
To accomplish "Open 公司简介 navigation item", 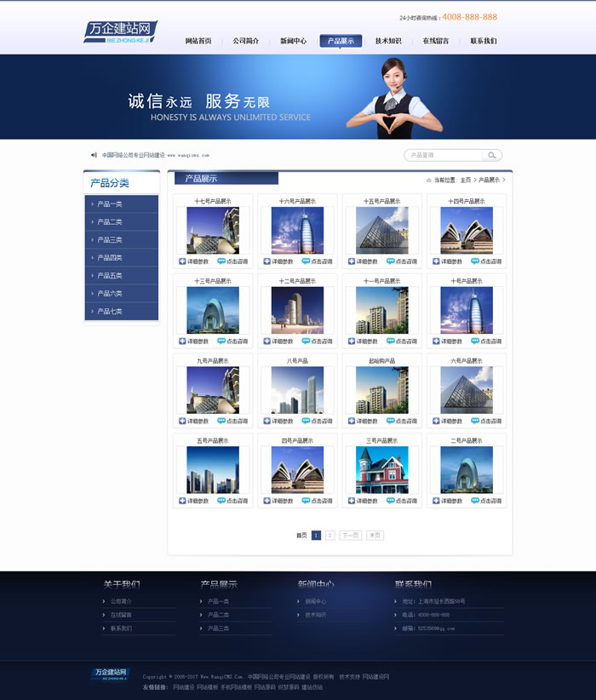I will (245, 41).
